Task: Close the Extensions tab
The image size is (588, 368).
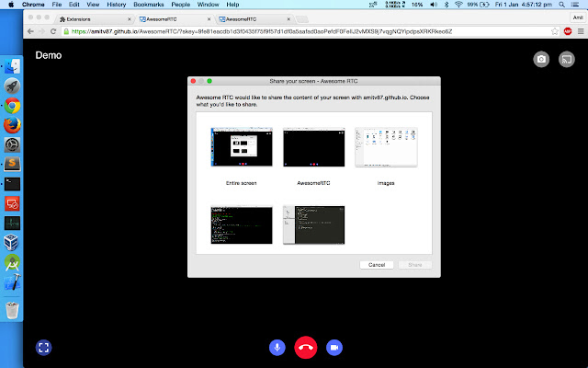Action: coord(129,19)
